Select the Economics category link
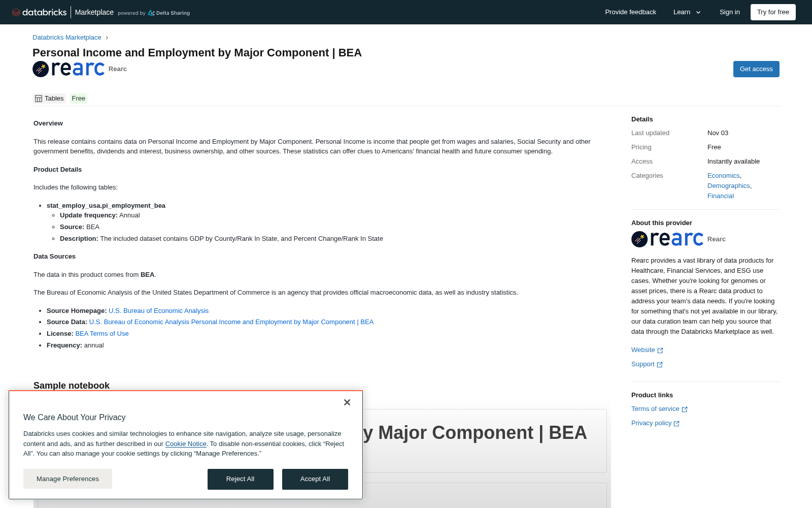The width and height of the screenshot is (812, 508). (x=724, y=176)
